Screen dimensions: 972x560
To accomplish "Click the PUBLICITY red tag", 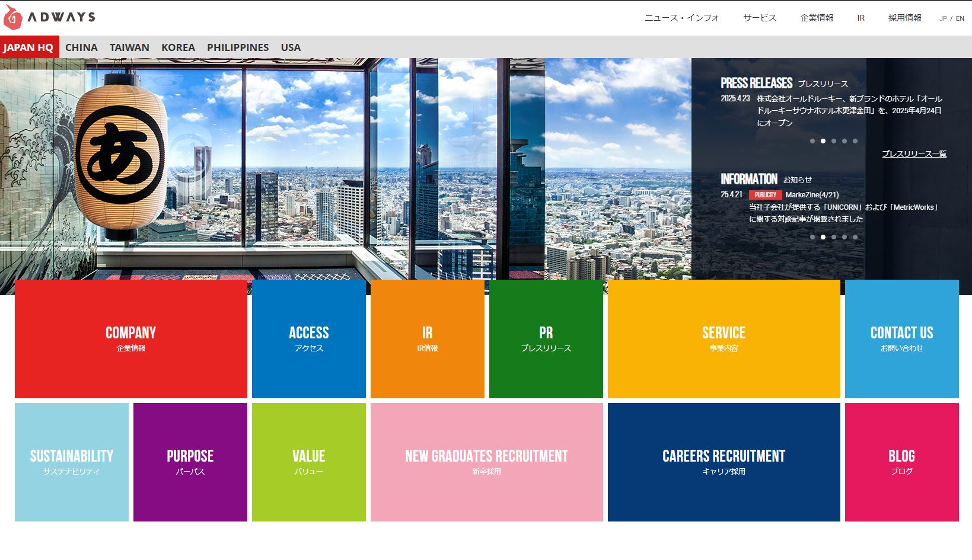I will click(x=765, y=195).
